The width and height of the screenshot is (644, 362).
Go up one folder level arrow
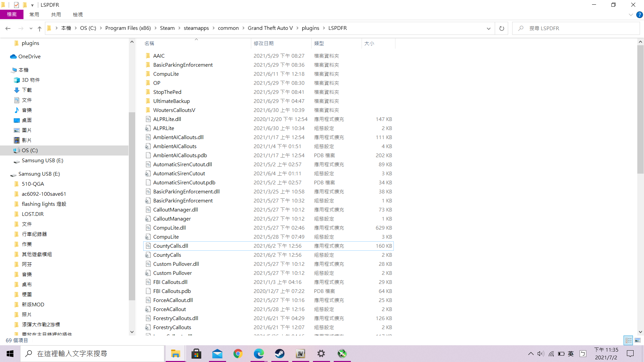40,28
